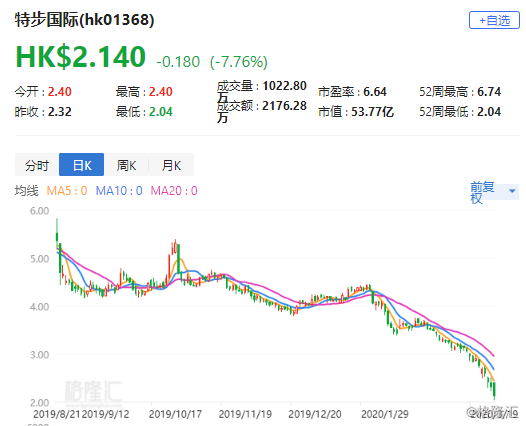Click the 2019/10/17 date axis label

click(x=175, y=414)
